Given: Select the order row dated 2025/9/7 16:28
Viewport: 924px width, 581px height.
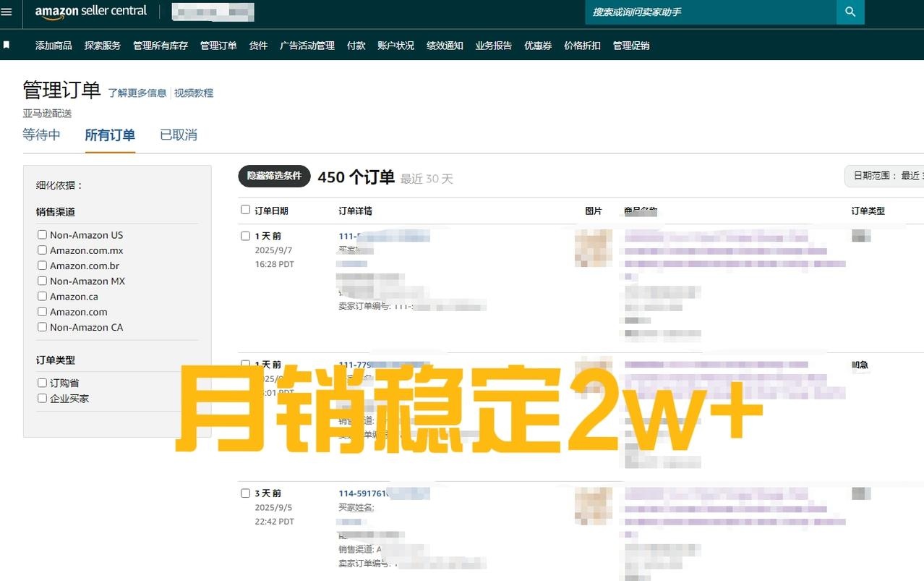Looking at the screenshot, I should 246,236.
